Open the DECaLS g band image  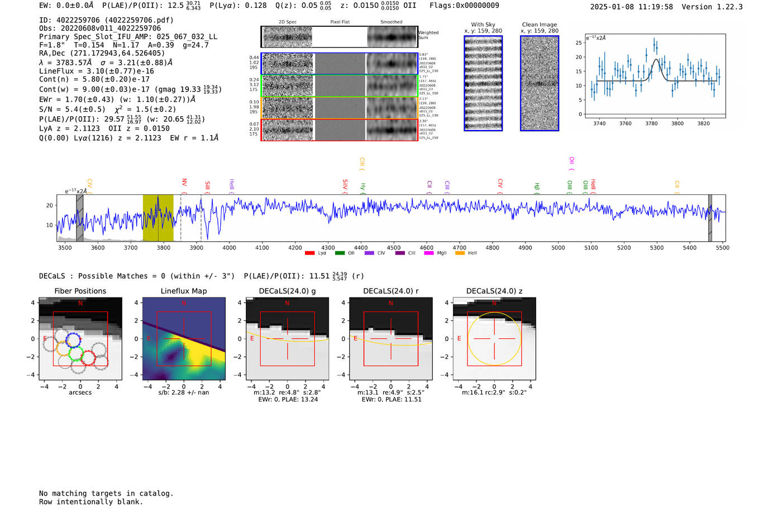click(287, 339)
